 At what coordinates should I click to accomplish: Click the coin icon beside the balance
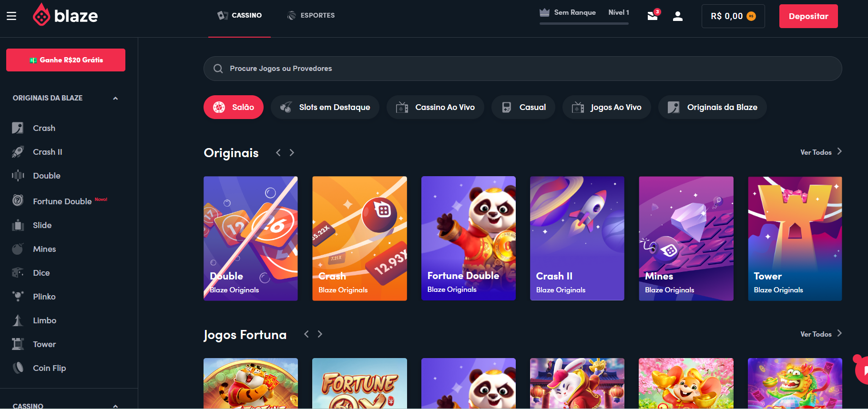click(751, 16)
